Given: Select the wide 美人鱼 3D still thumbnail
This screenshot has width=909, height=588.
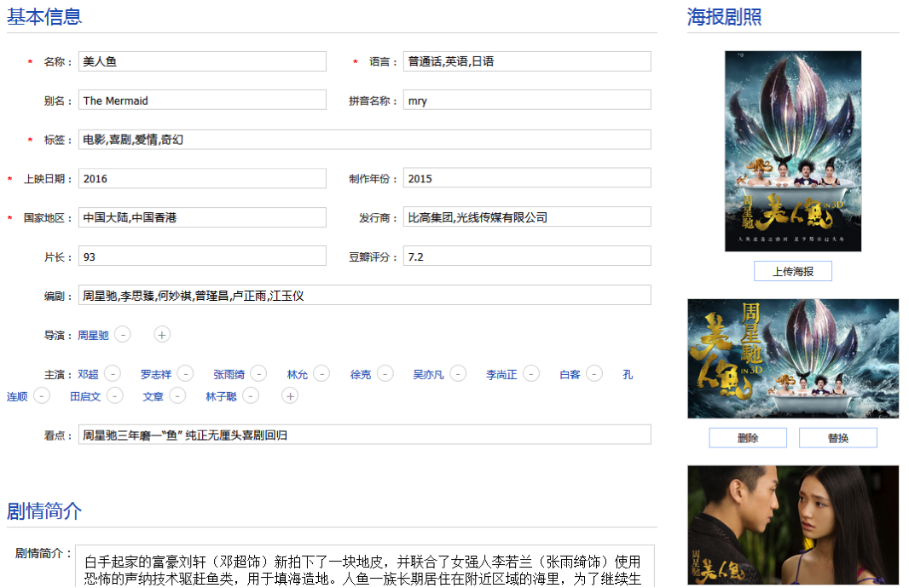Looking at the screenshot, I should (793, 359).
